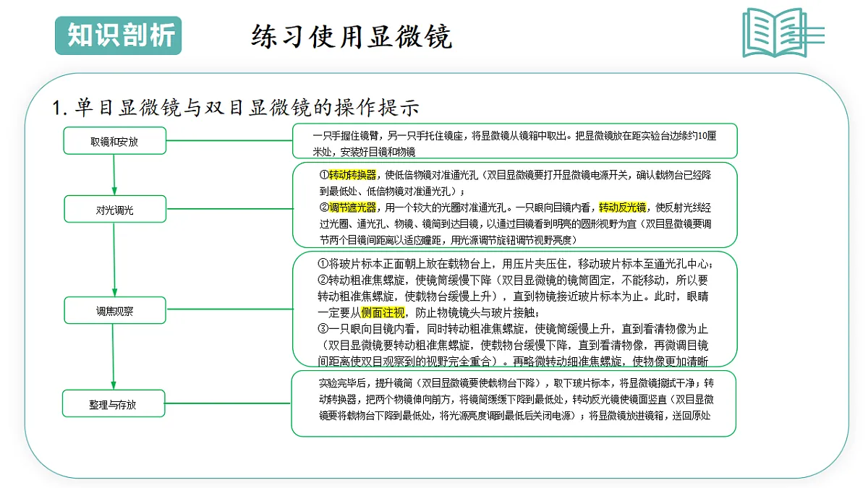This screenshot has width=868, height=488.
Task: Click the green arrow below 对光调光
Action: (x=114, y=260)
